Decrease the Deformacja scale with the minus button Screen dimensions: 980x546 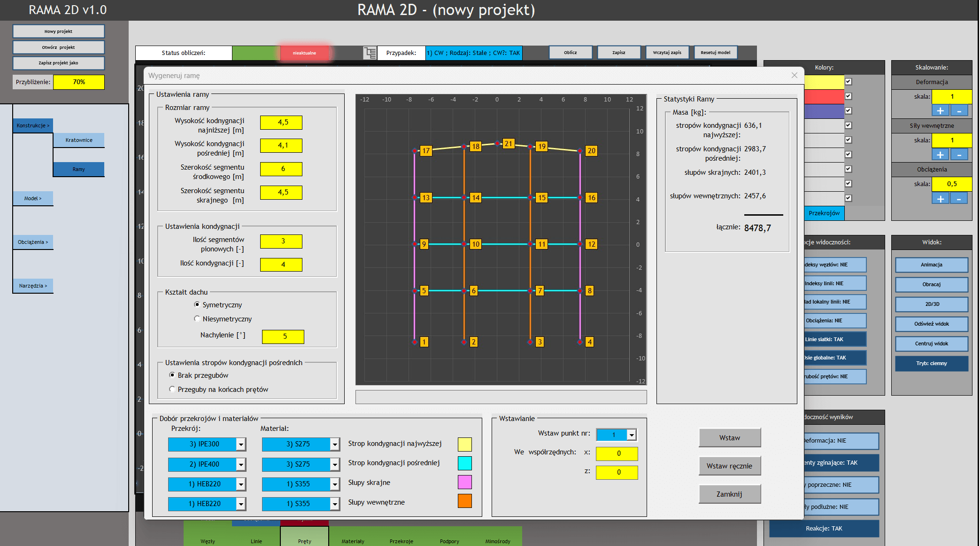pyautogui.click(x=959, y=111)
